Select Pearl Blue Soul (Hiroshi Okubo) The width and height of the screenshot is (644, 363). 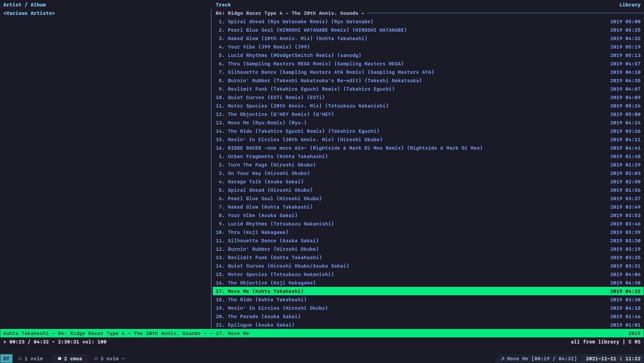(x=428, y=199)
